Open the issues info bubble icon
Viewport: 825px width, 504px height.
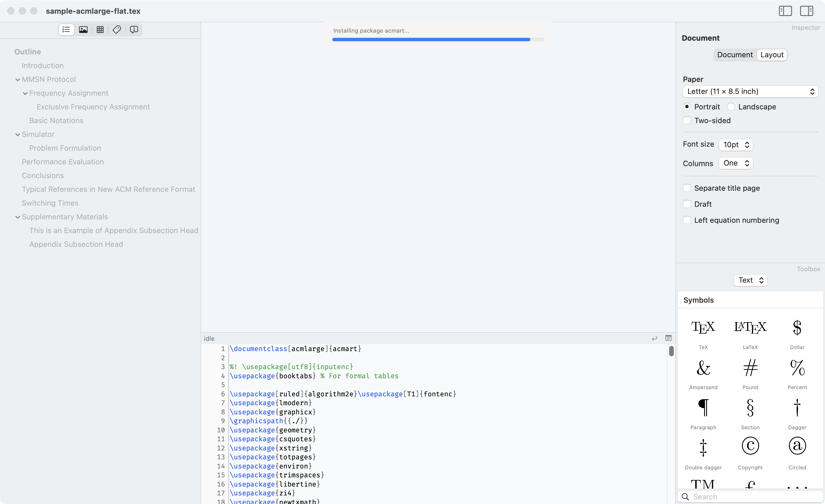click(134, 30)
